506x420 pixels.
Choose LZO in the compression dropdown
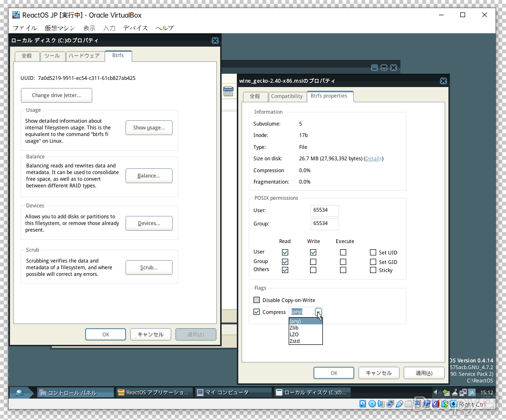tap(294, 334)
